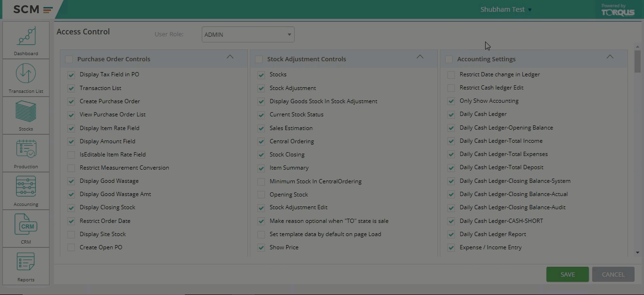The image size is (644, 295).
Task: Uncheck Display Tax Field in PO
Action: (71, 75)
